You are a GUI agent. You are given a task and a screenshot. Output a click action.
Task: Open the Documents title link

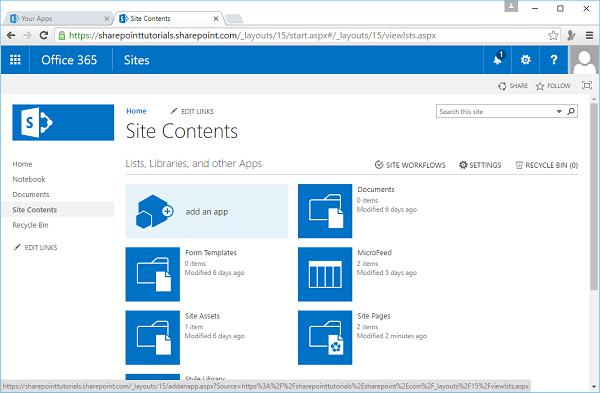(x=376, y=189)
